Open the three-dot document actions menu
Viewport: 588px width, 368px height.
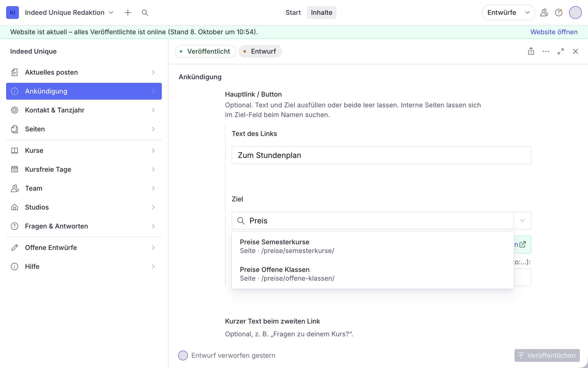point(546,52)
